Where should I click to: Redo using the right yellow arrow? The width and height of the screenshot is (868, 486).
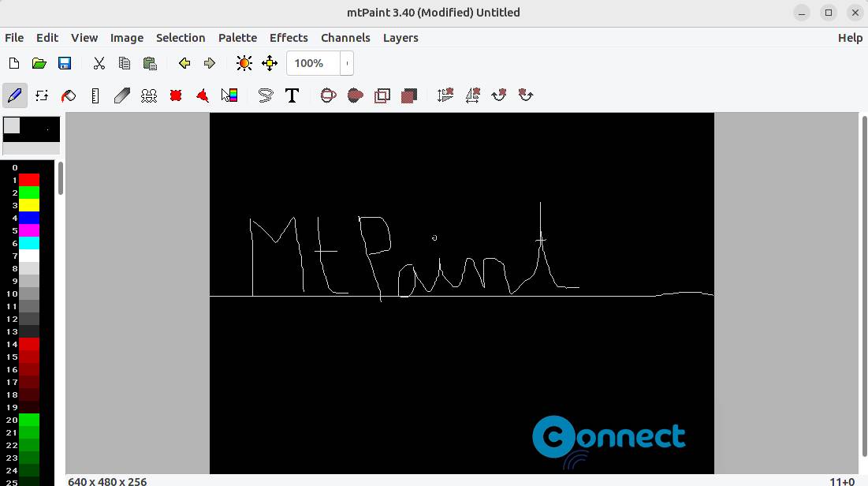click(x=209, y=63)
